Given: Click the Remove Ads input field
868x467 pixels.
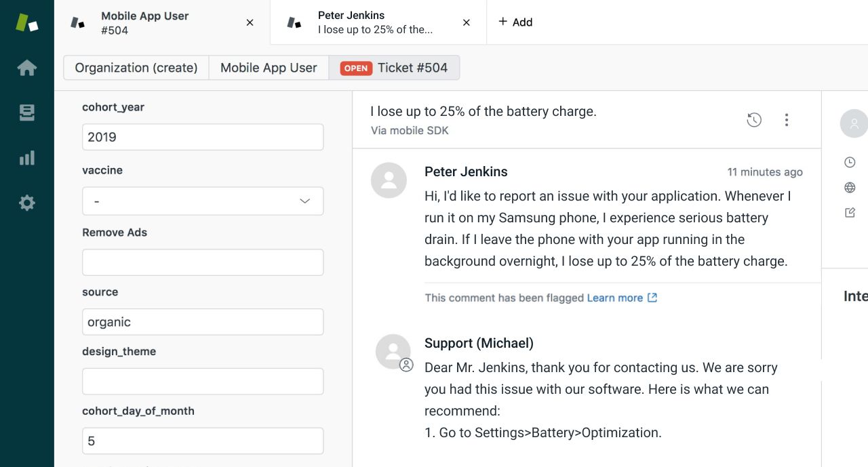Looking at the screenshot, I should pyautogui.click(x=203, y=262).
